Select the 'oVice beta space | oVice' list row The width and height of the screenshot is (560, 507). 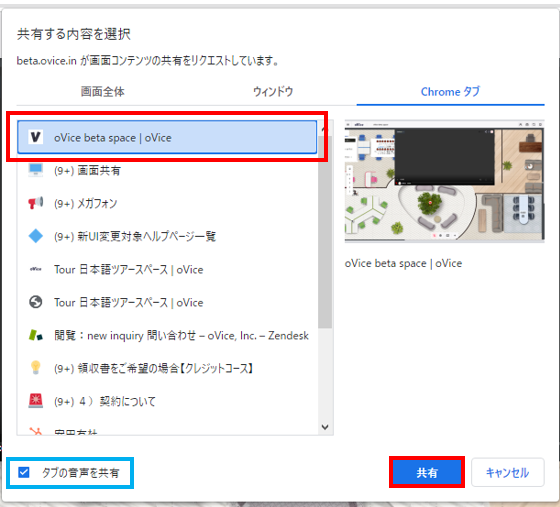[x=167, y=137]
